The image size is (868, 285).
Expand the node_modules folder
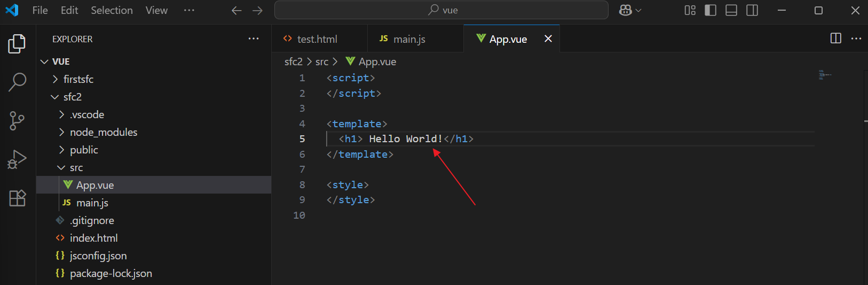pyautogui.click(x=103, y=132)
